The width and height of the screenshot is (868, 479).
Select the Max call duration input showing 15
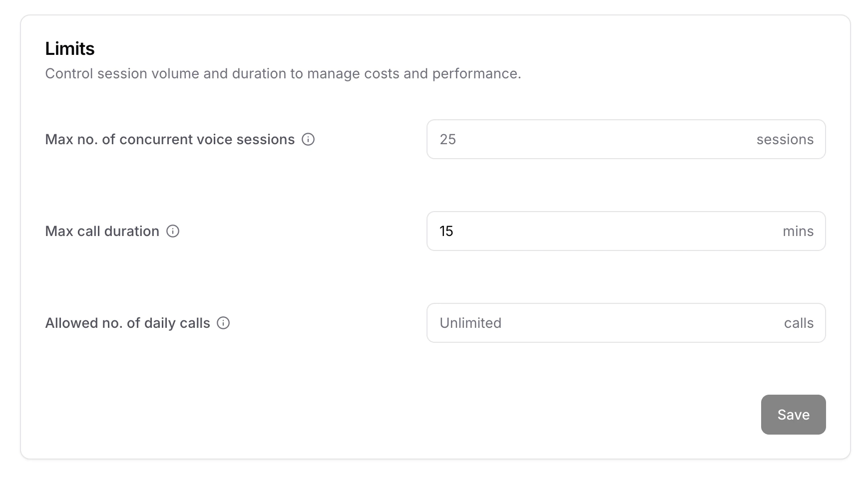click(x=574, y=231)
